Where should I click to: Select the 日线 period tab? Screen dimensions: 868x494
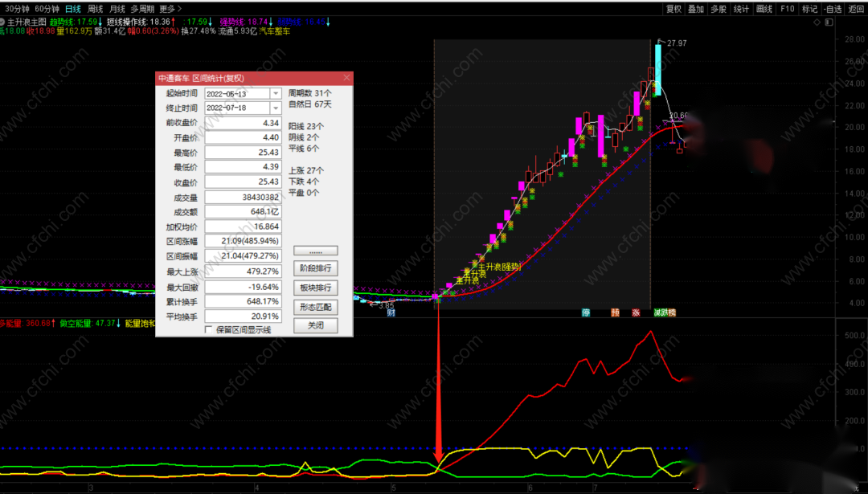pos(72,9)
